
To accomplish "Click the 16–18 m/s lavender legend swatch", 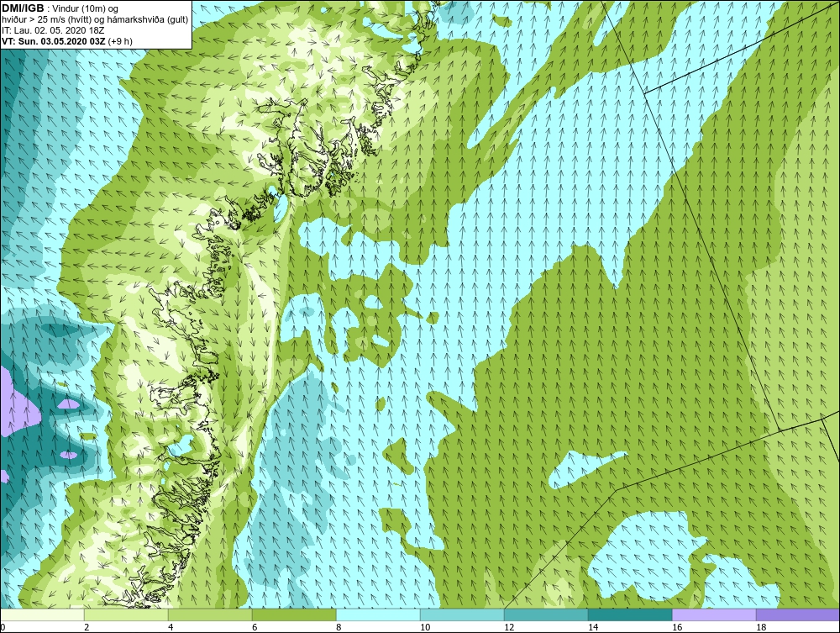I will [714, 615].
